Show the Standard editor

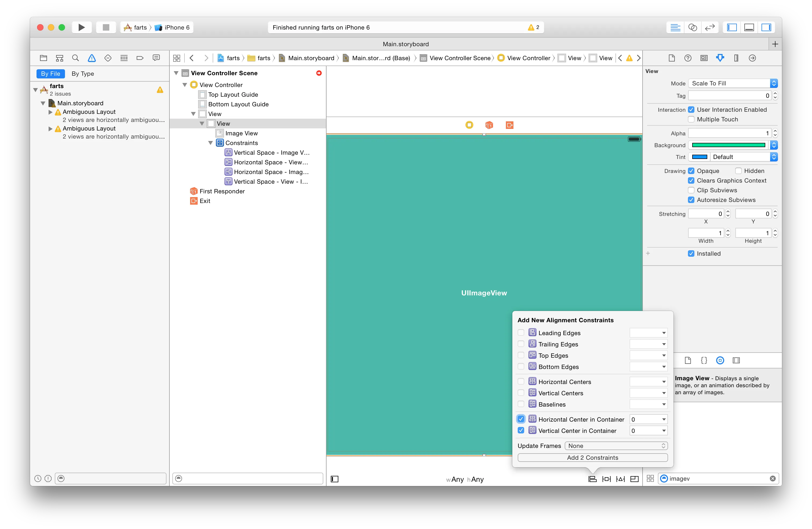(x=675, y=27)
